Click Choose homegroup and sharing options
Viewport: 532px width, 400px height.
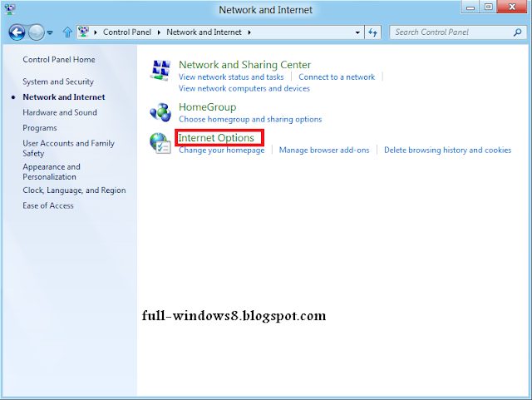[x=250, y=120]
